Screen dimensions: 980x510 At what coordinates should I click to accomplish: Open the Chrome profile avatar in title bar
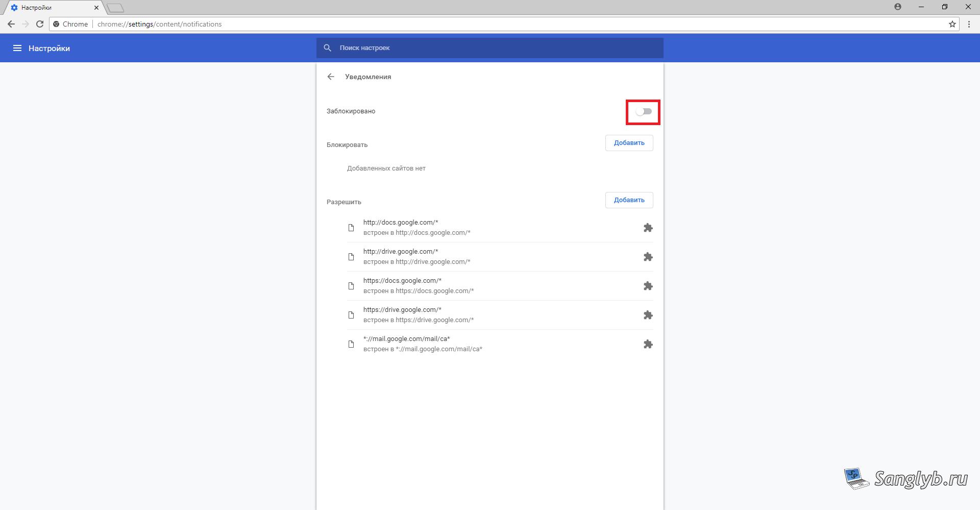click(x=898, y=7)
